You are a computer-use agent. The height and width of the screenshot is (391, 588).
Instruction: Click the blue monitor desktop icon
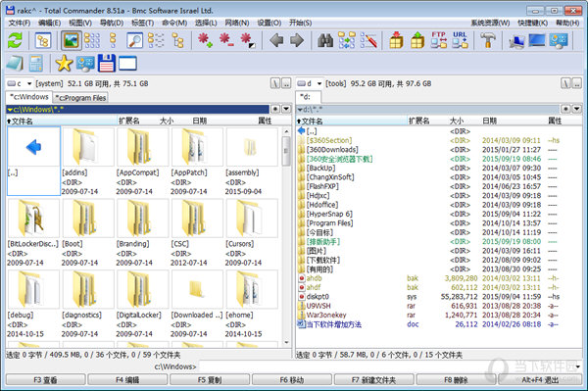tap(537, 40)
